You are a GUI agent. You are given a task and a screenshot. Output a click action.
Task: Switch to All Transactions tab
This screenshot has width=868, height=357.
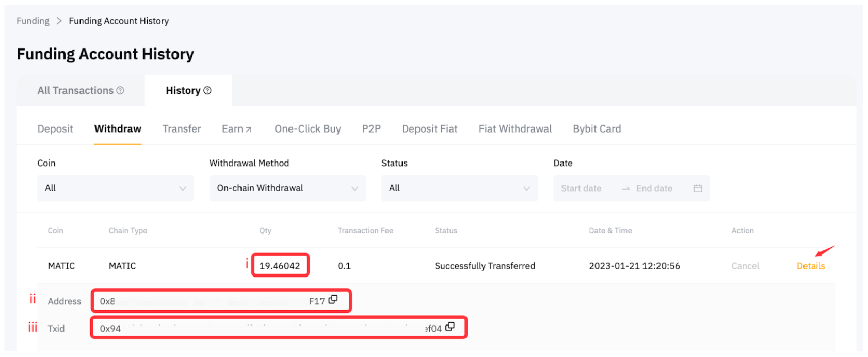tap(75, 91)
